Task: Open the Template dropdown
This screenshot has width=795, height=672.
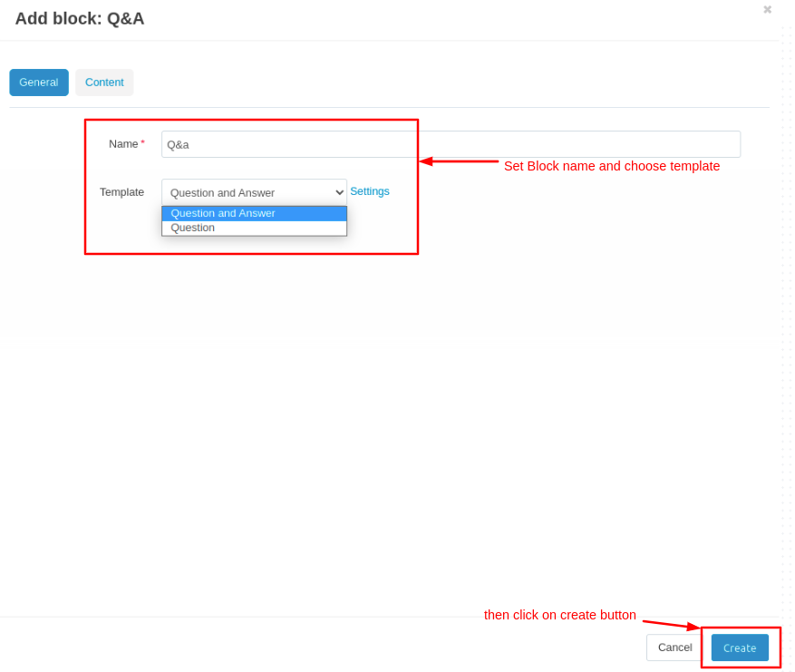Action: 254,193
